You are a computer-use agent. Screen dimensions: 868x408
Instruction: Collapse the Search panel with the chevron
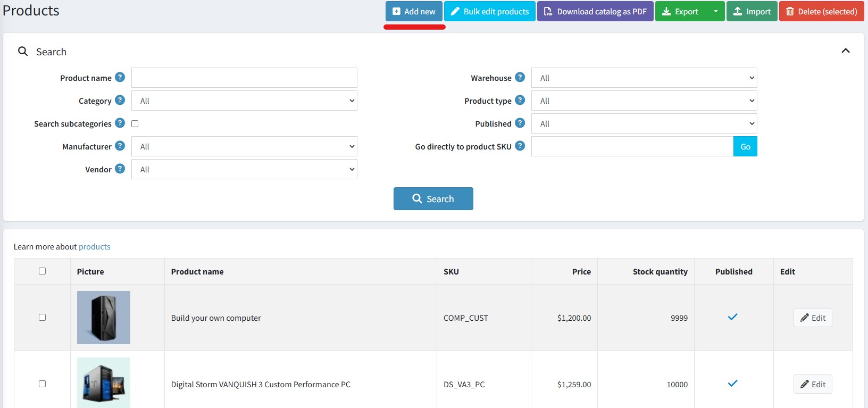845,51
